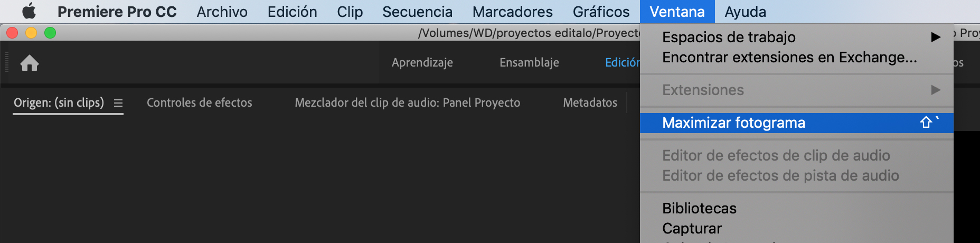980x243 pixels.
Task: Open the Gráficos menu
Action: point(601,12)
